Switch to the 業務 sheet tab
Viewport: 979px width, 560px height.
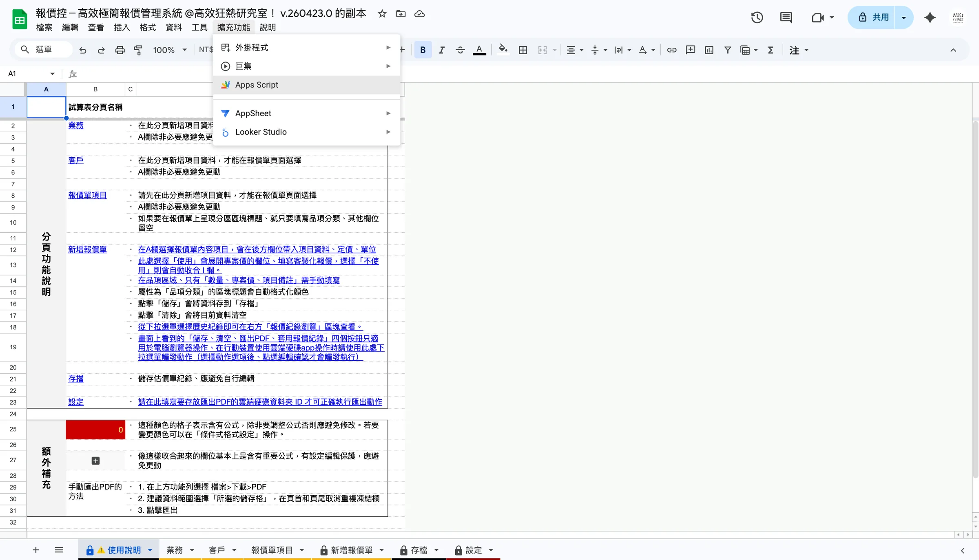click(175, 550)
